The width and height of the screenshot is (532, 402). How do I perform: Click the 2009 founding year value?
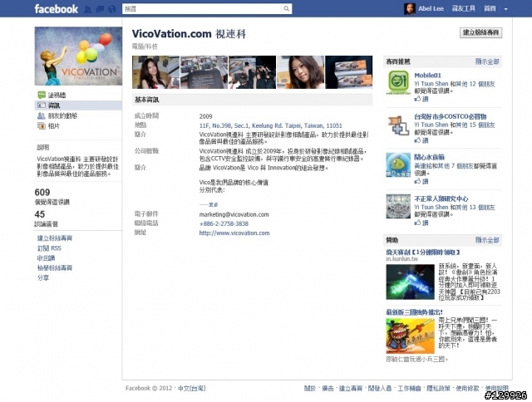(205, 116)
